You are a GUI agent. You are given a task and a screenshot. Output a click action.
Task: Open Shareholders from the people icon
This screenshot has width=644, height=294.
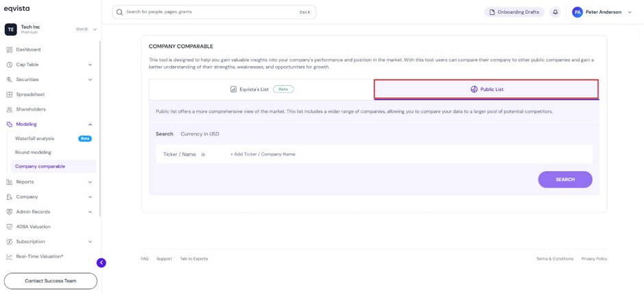(x=10, y=109)
